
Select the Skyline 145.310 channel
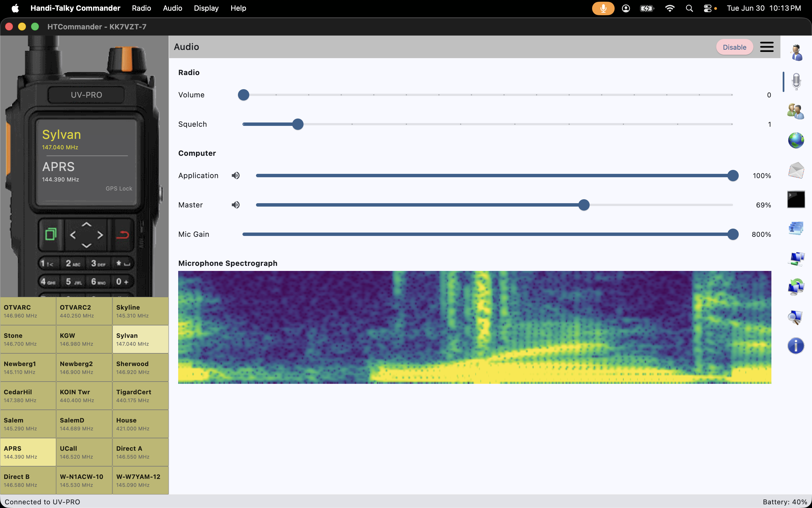click(140, 311)
